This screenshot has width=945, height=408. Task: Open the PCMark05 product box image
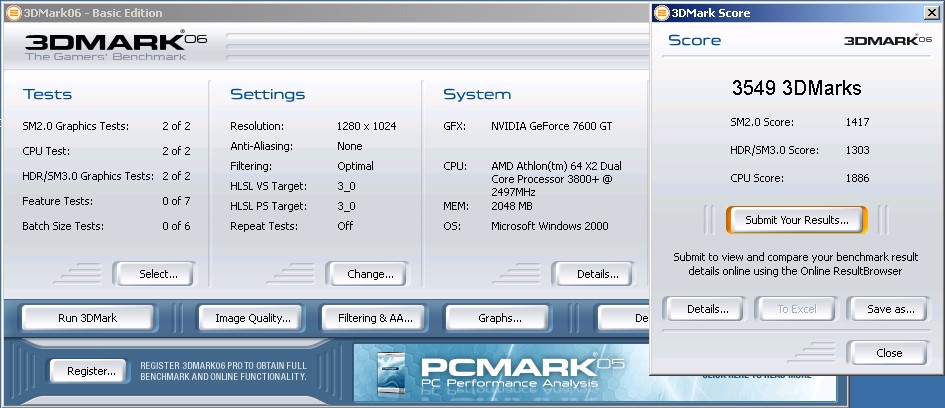(x=393, y=374)
